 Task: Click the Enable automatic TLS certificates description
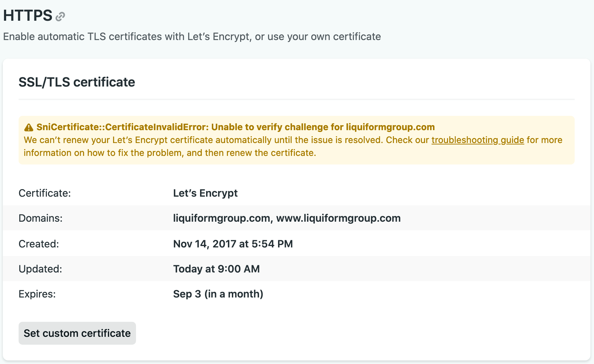(x=192, y=36)
